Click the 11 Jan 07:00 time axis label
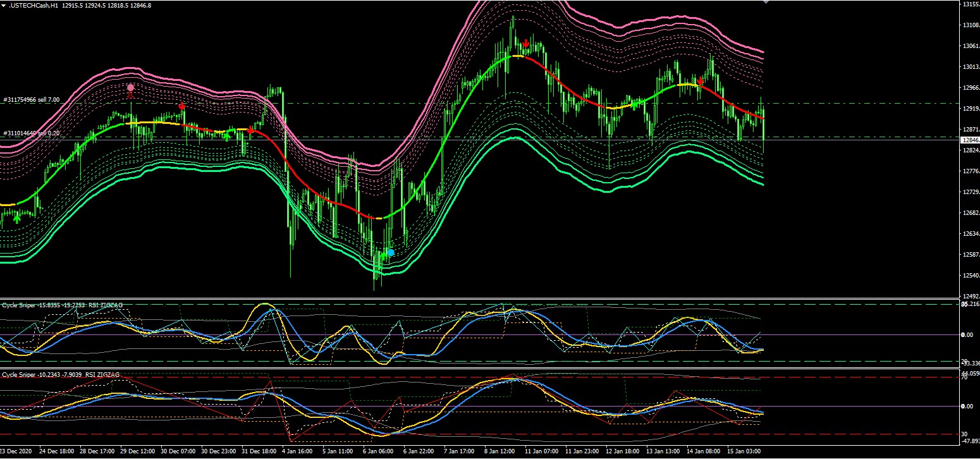The image size is (980, 459). (x=541, y=452)
